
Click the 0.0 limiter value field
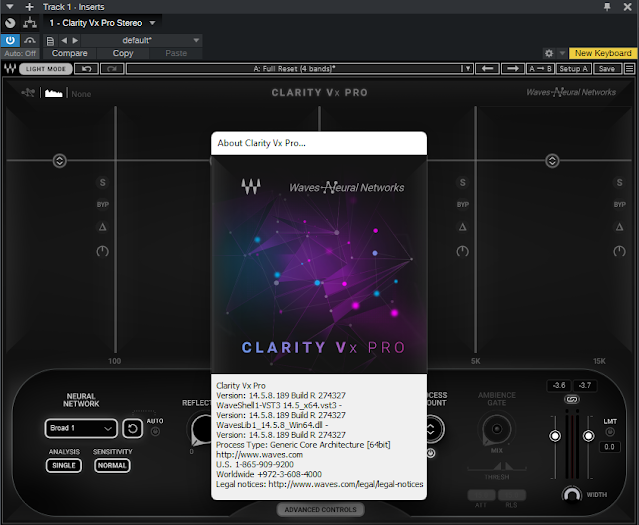610,447
